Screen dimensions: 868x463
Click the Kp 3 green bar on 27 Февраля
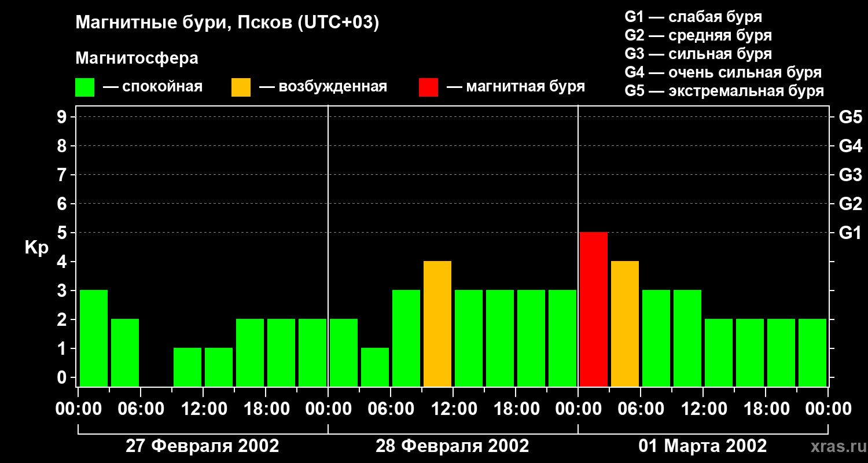[x=94, y=338]
